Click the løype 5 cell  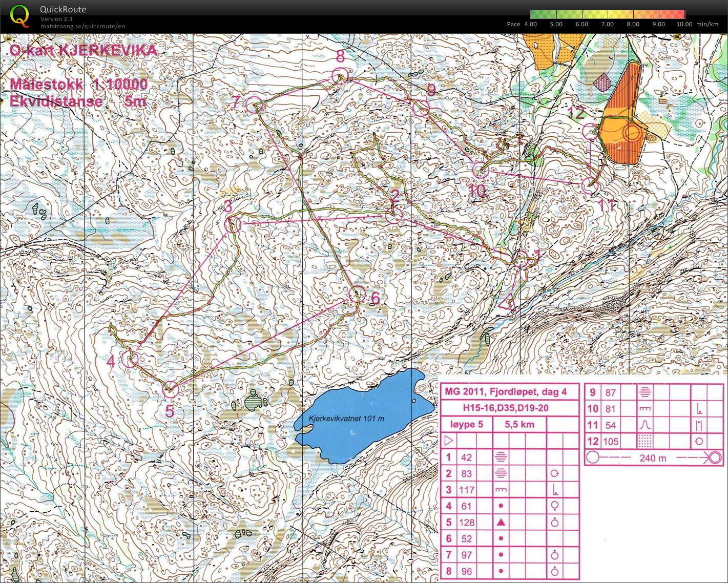[466, 424]
